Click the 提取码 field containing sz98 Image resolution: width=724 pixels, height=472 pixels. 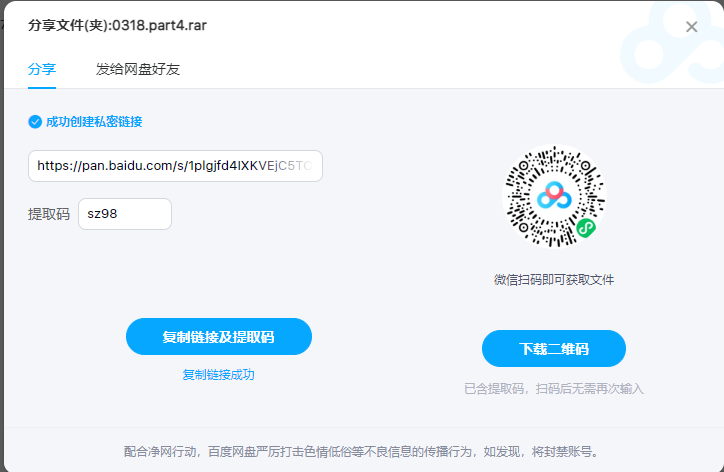point(125,214)
